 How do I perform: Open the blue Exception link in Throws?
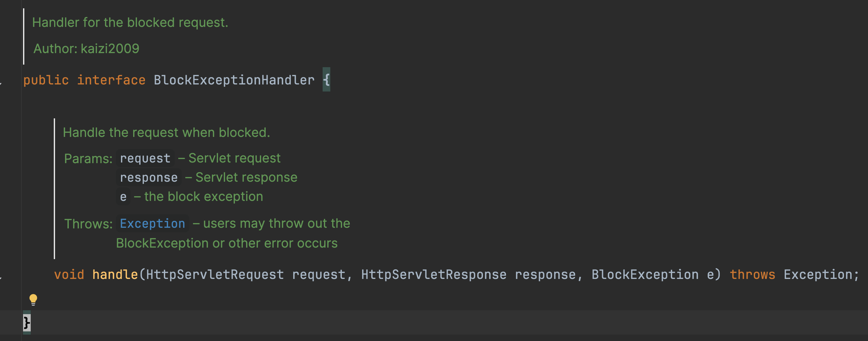[152, 224]
